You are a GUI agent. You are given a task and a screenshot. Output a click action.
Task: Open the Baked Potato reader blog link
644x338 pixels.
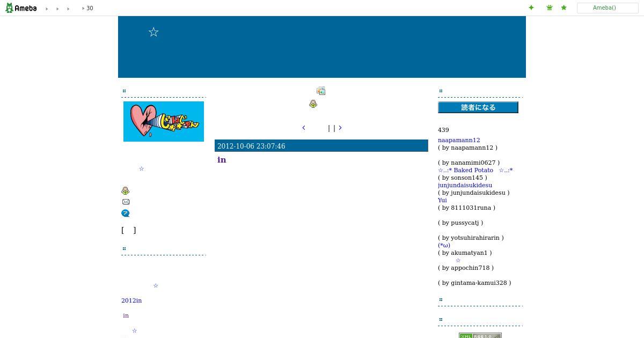tap(475, 170)
